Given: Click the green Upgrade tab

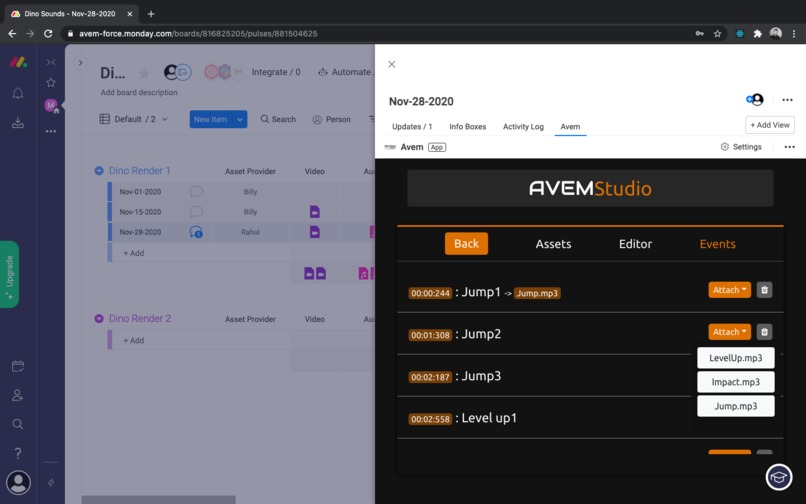Looking at the screenshot, I should 9,274.
